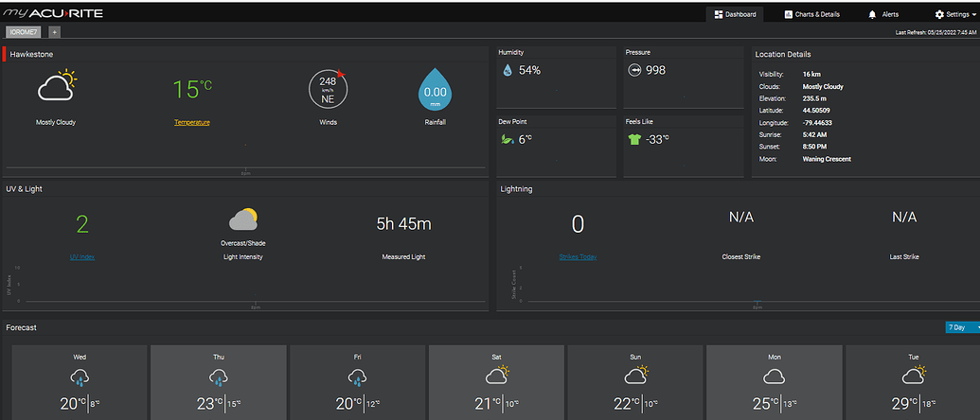Switch to the Dashboard tab
The image size is (980, 420).
[735, 15]
